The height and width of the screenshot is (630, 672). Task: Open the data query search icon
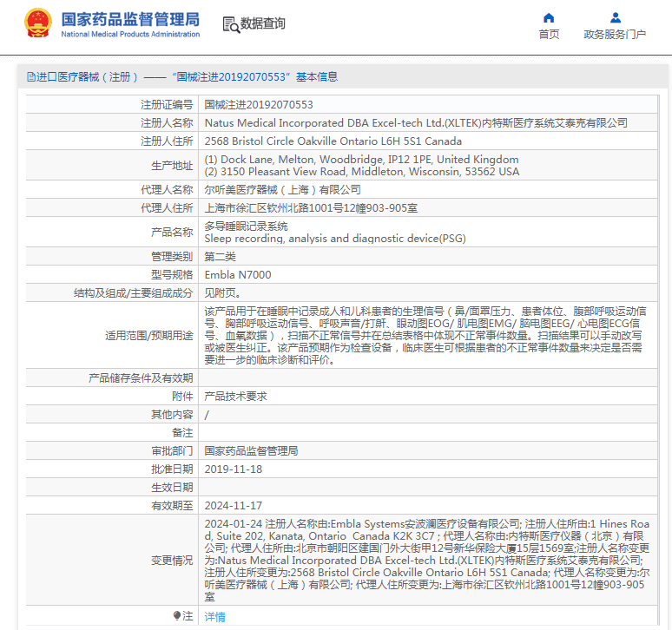coord(231,24)
